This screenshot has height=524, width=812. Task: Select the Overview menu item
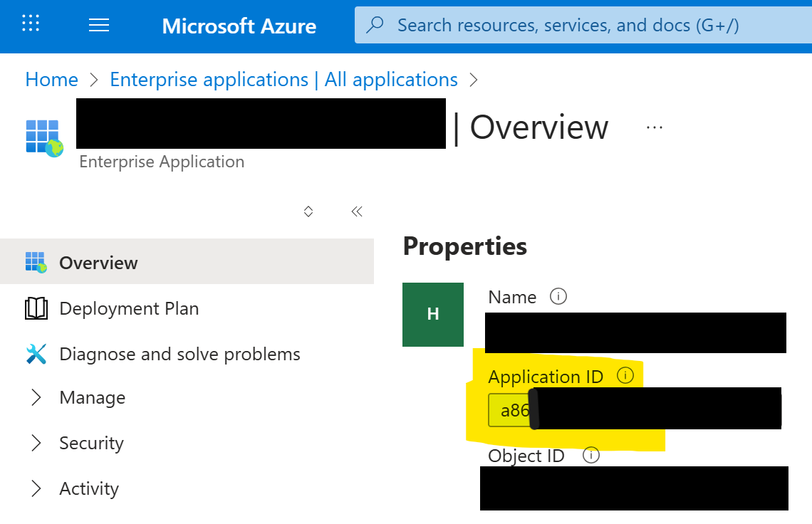99,261
